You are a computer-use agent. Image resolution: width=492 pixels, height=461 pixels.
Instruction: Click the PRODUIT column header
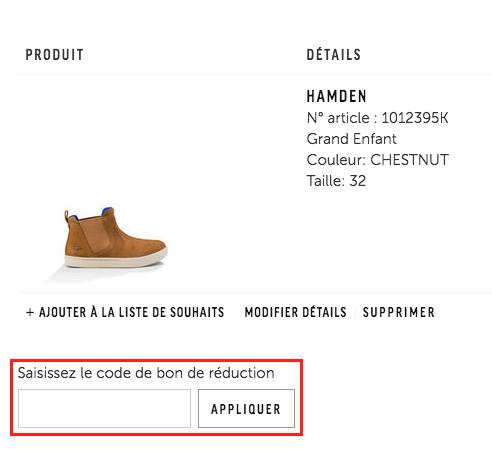pos(54,55)
